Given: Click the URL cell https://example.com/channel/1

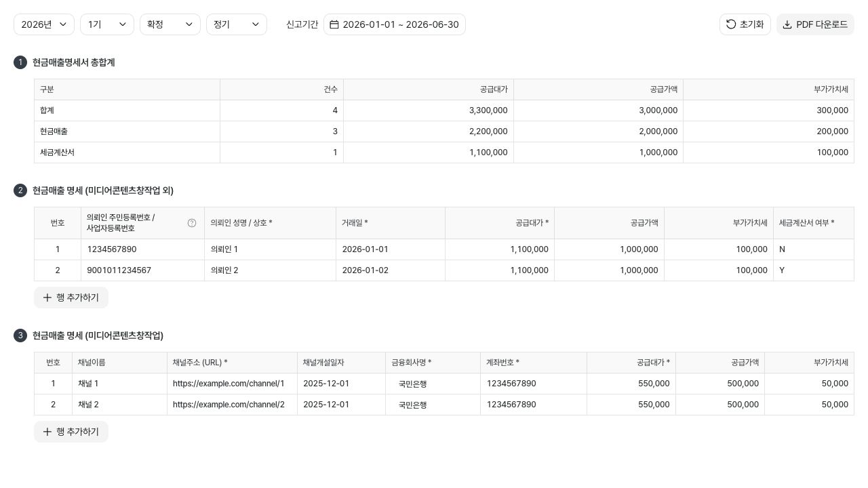Looking at the screenshot, I should (232, 384).
